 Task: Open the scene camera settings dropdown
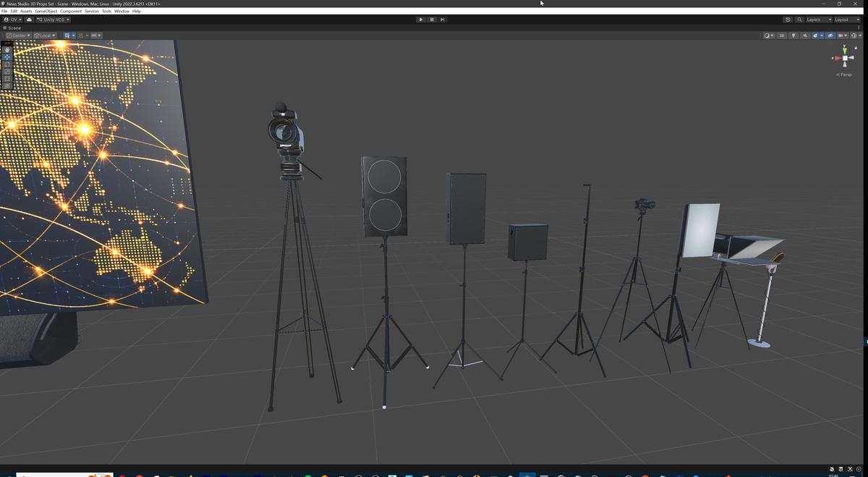tap(843, 35)
